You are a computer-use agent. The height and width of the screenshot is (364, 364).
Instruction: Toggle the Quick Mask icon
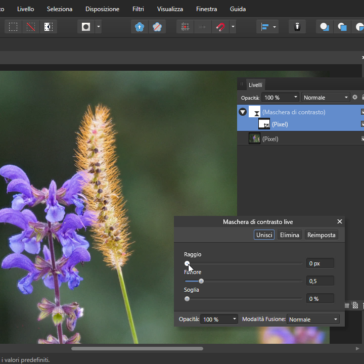(86, 27)
